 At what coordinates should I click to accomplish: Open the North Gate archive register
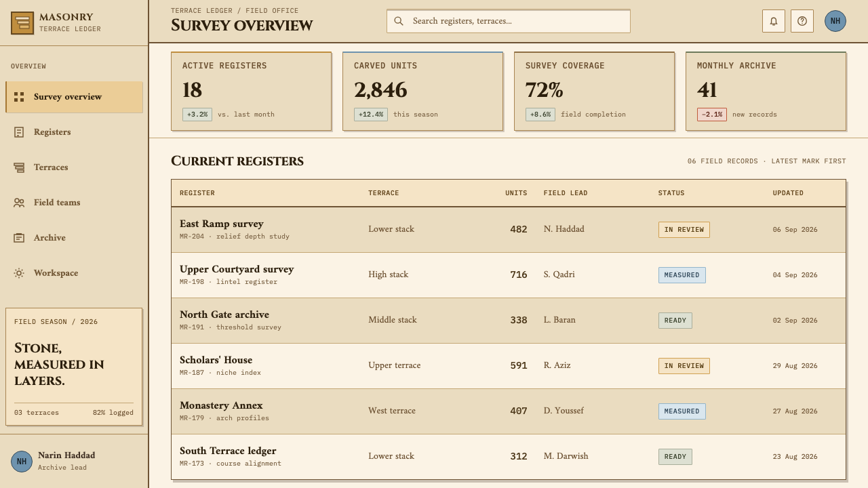point(509,321)
